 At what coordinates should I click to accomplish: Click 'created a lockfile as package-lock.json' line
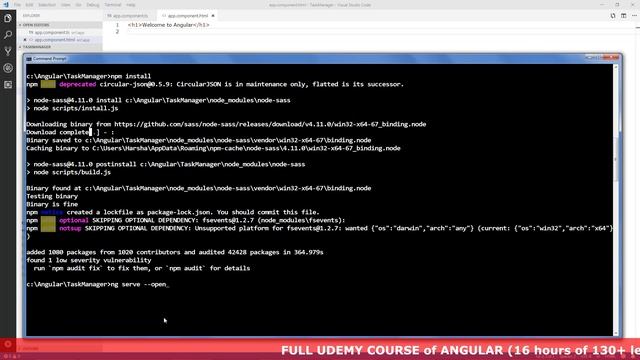click(173, 212)
